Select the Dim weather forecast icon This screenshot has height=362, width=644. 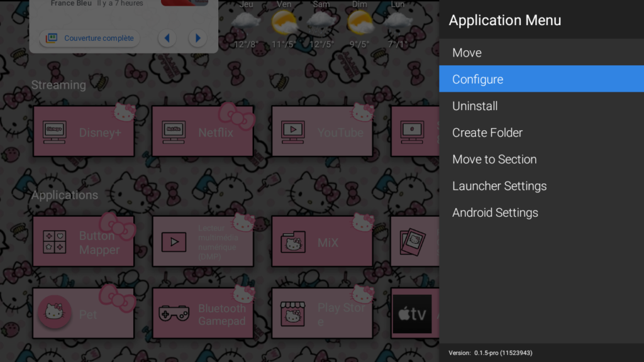(x=359, y=23)
